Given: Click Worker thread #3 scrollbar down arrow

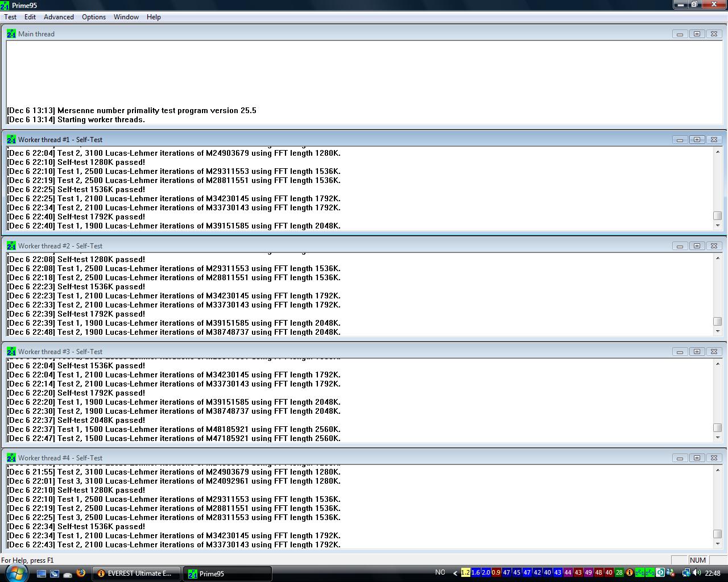Looking at the screenshot, I should pyautogui.click(x=718, y=438).
